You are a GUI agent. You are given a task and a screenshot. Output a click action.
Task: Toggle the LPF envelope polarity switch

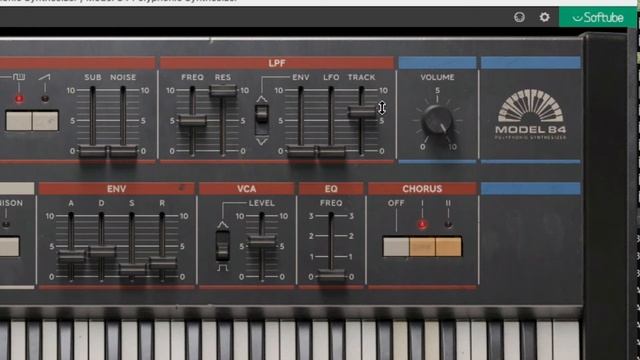pyautogui.click(x=262, y=114)
